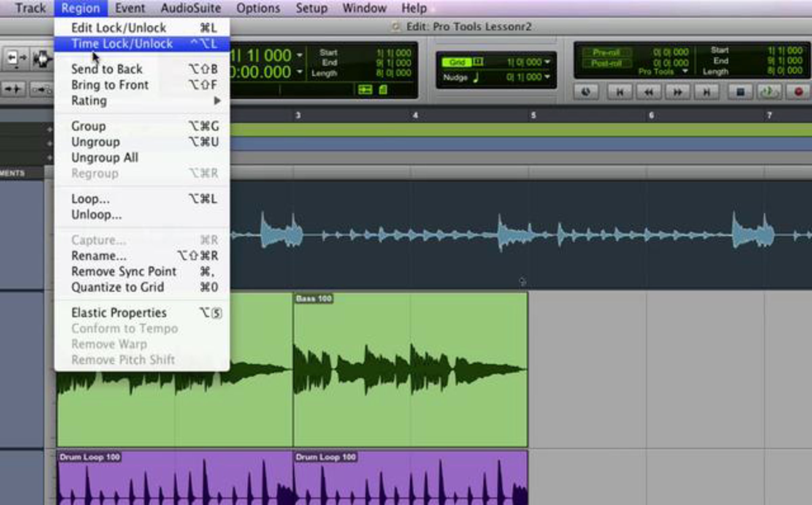This screenshot has height=505, width=812.
Task: Open the Grid value dropdown arrow
Action: [x=547, y=62]
